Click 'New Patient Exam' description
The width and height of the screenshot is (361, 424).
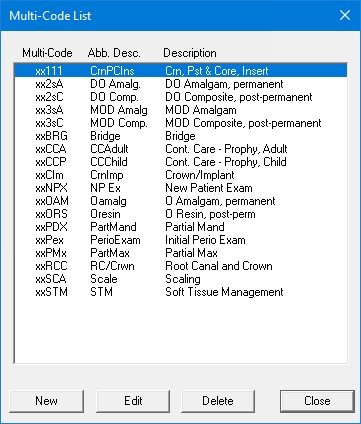click(209, 188)
